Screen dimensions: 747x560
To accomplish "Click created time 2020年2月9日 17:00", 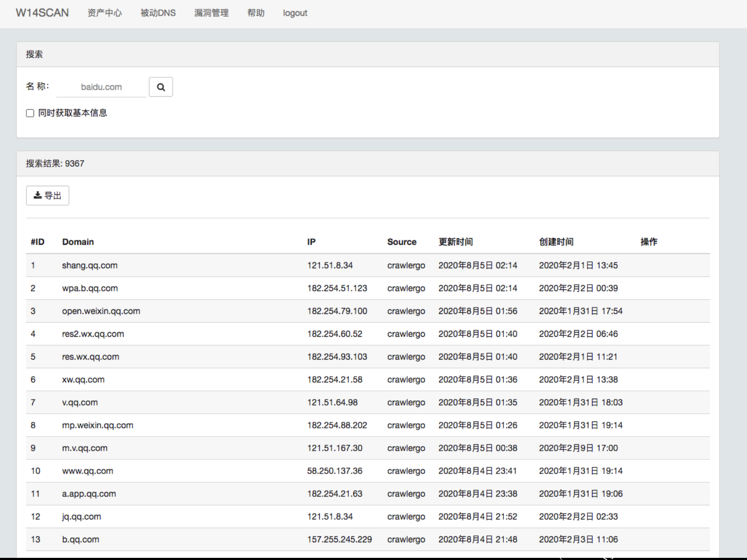I will point(578,448).
